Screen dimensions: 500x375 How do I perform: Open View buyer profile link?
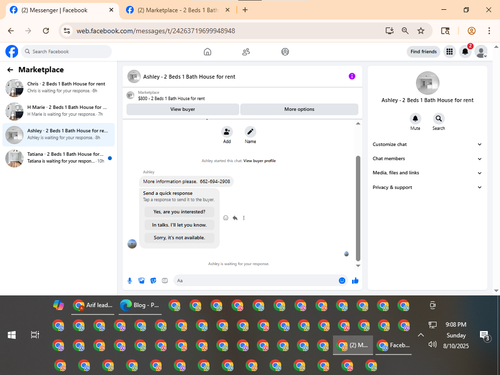pyautogui.click(x=259, y=161)
